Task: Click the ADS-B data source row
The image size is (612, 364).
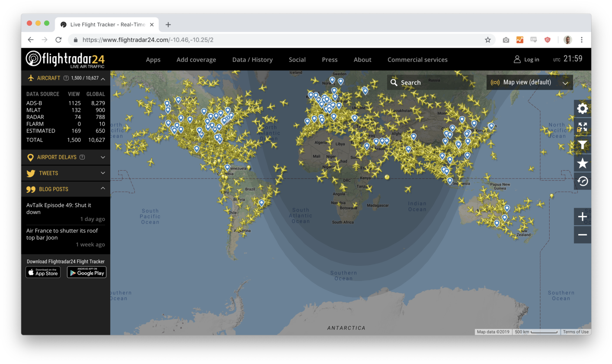Action: 66,103
